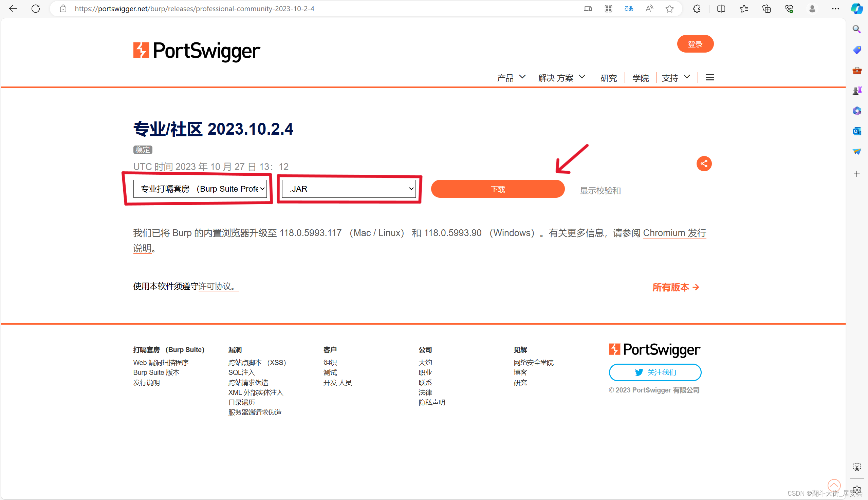Open the 学院 navigation item
Viewport: 868px width, 500px height.
[x=641, y=78]
